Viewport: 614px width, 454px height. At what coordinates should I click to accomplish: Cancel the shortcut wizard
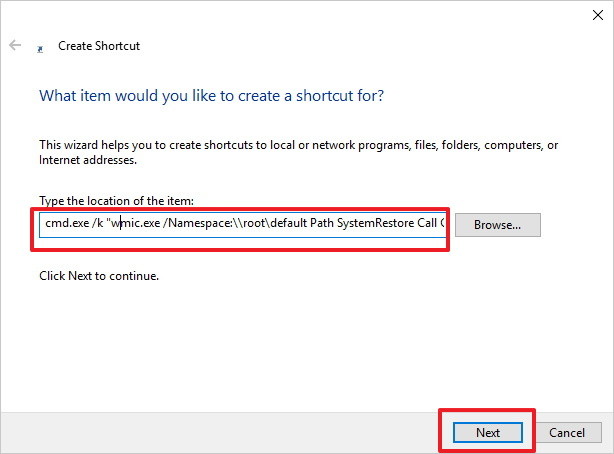click(567, 432)
